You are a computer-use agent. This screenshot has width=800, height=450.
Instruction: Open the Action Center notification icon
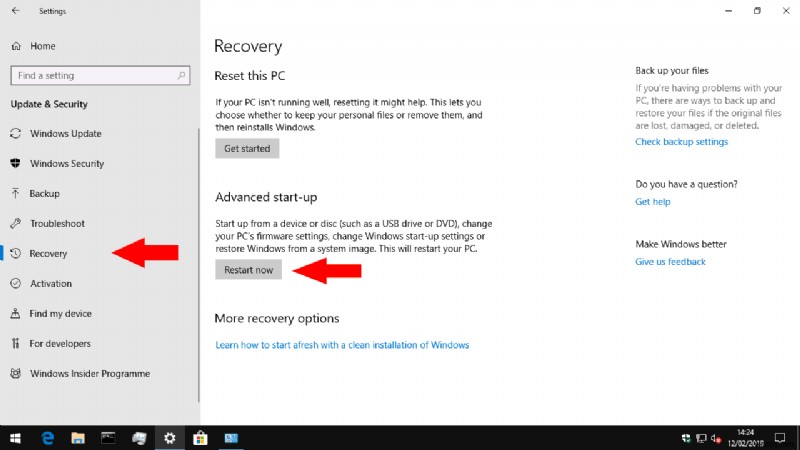point(780,438)
